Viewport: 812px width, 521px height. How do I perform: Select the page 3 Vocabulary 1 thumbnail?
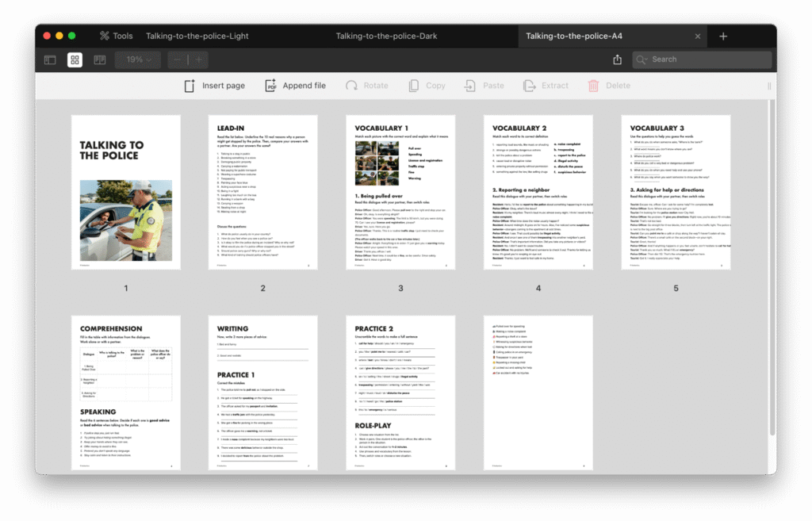pyautogui.click(x=400, y=192)
